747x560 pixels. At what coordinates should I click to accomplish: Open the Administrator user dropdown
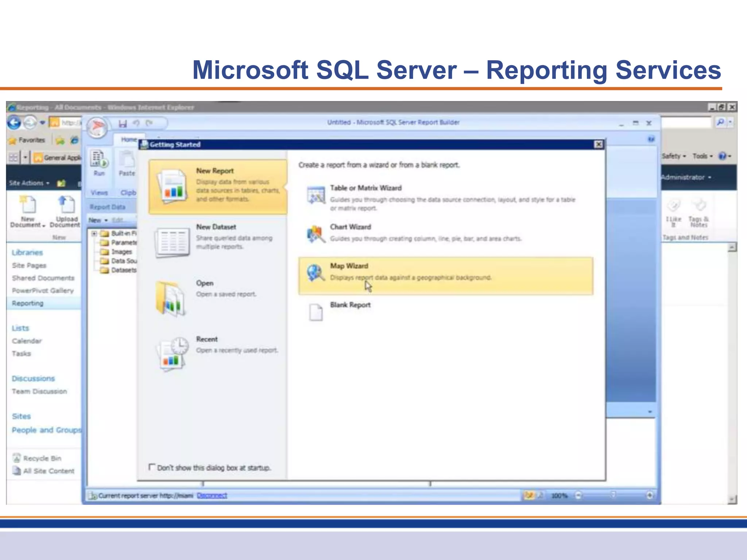(686, 177)
